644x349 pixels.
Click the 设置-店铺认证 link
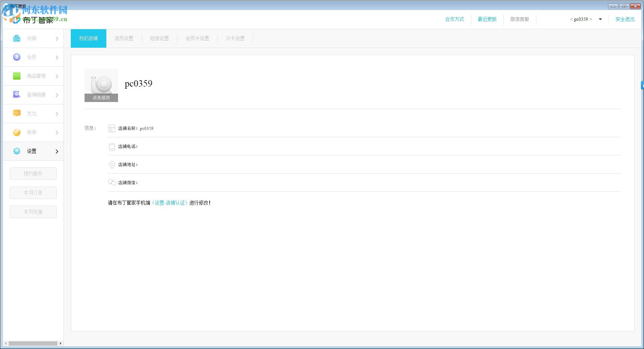tap(170, 203)
